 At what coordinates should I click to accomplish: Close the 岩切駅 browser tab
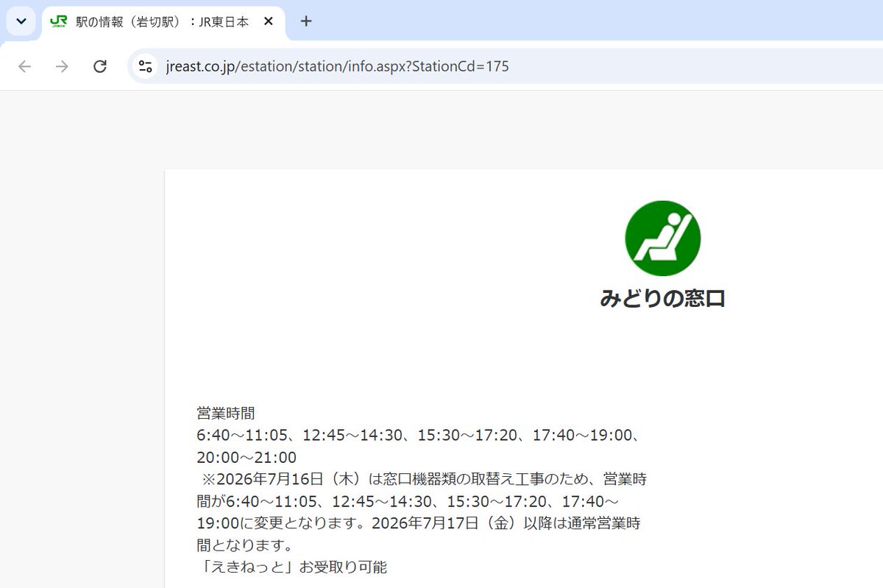click(269, 21)
